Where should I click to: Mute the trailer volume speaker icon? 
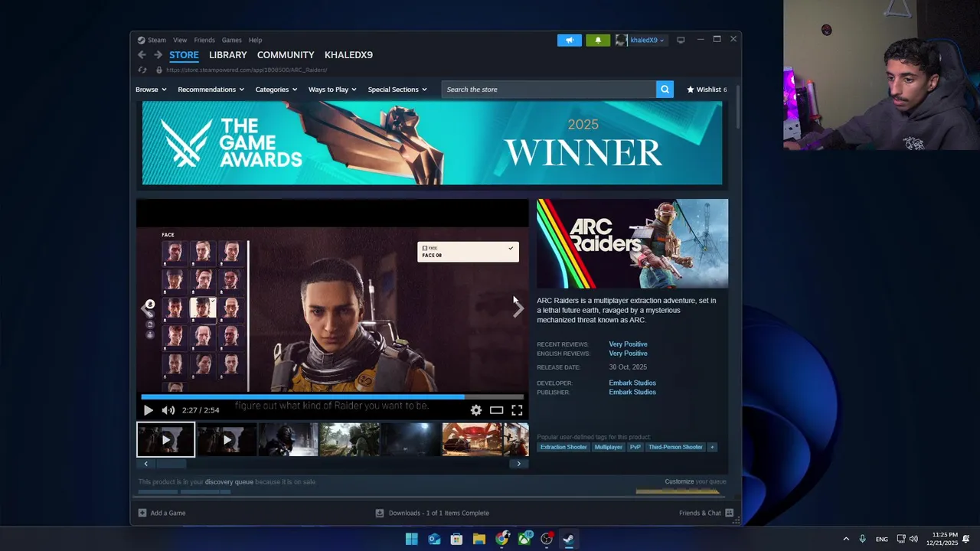168,410
